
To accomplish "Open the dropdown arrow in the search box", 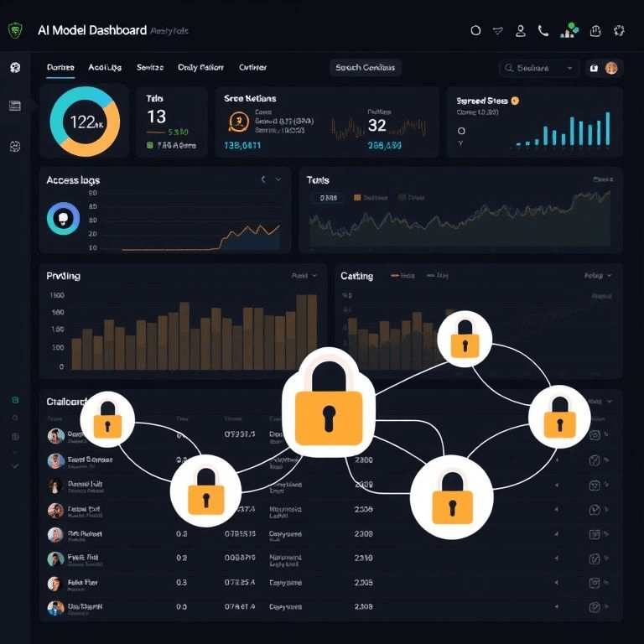I will (x=569, y=68).
